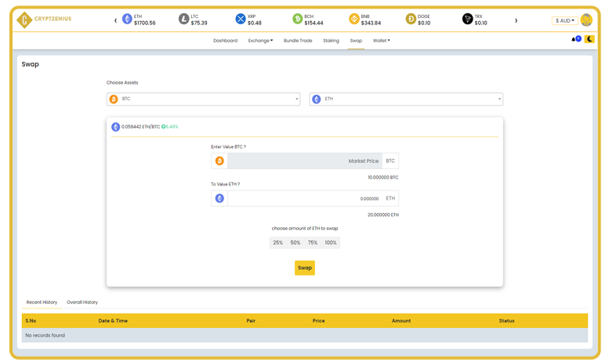This screenshot has height=364, width=609.
Task: Open the user profile avatar
Action: click(x=586, y=20)
